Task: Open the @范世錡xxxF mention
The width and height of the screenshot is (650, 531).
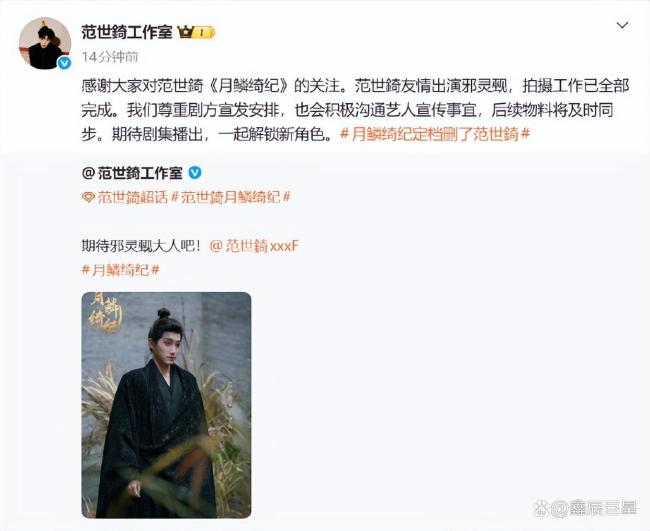Action: tap(254, 246)
